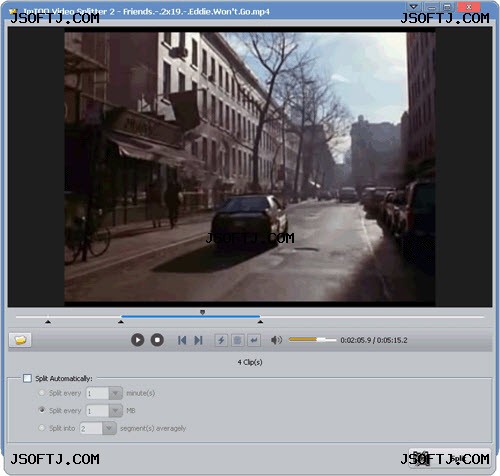
Task: Close the Video Splitter window
Action: click(469, 7)
